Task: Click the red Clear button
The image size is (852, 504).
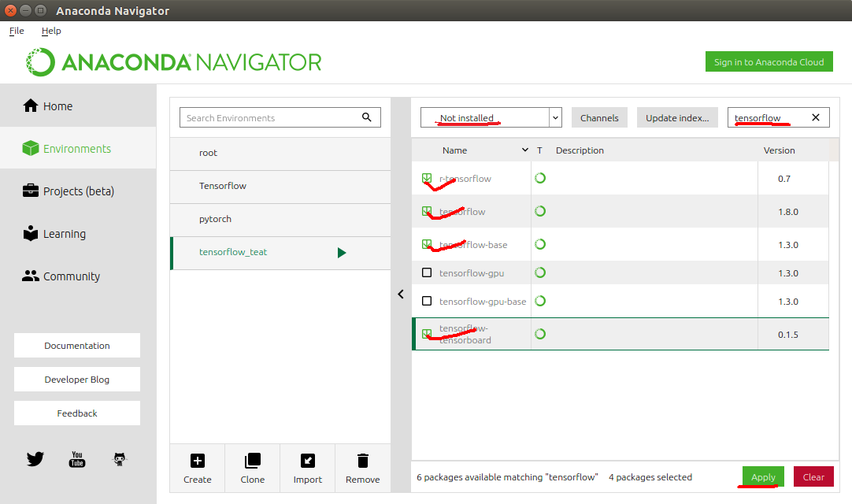Action: click(813, 476)
